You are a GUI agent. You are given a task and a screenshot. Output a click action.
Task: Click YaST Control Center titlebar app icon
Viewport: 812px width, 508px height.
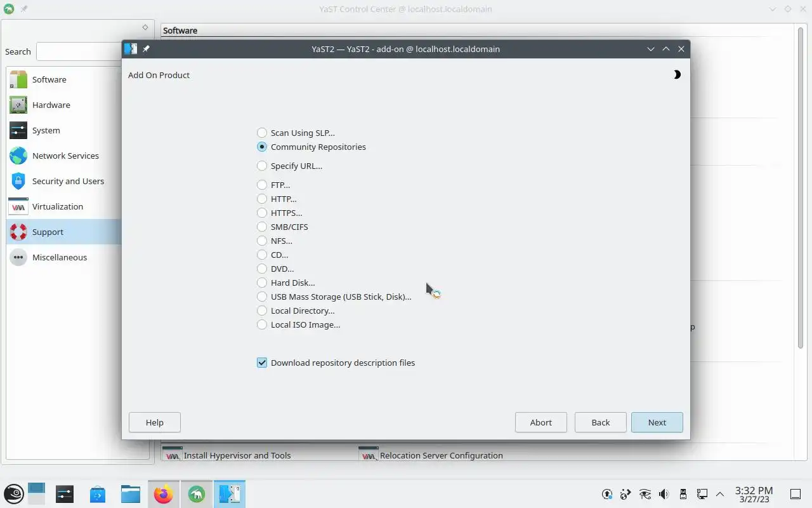(x=9, y=9)
